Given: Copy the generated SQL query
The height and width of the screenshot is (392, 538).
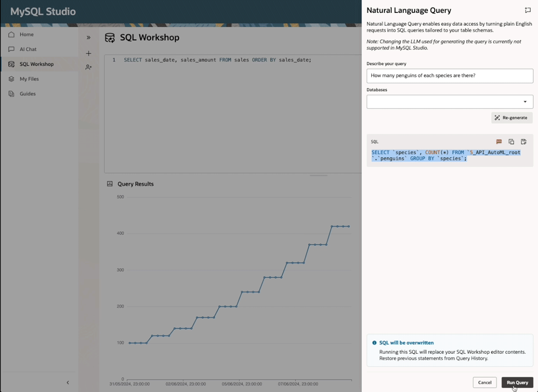Looking at the screenshot, I should pyautogui.click(x=511, y=141).
